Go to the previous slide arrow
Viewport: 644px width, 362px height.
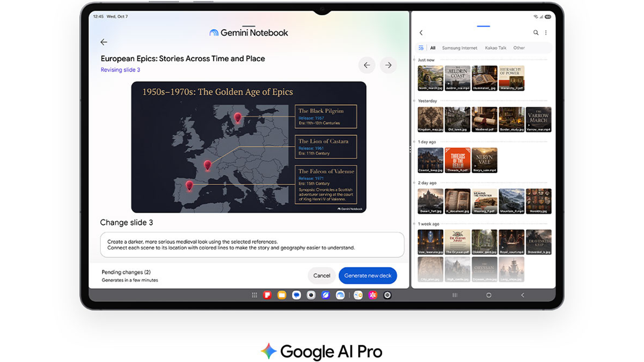[367, 65]
